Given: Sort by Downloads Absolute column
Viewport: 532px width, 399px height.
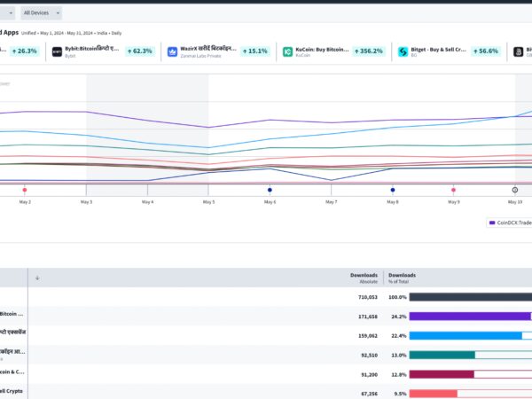Looking at the screenshot, I should pos(364,278).
